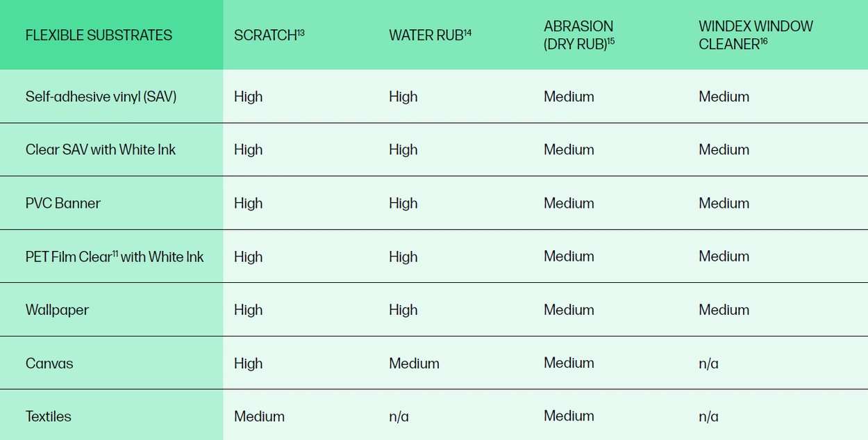Click footnote 11 in PET Film Clear

(x=115, y=253)
